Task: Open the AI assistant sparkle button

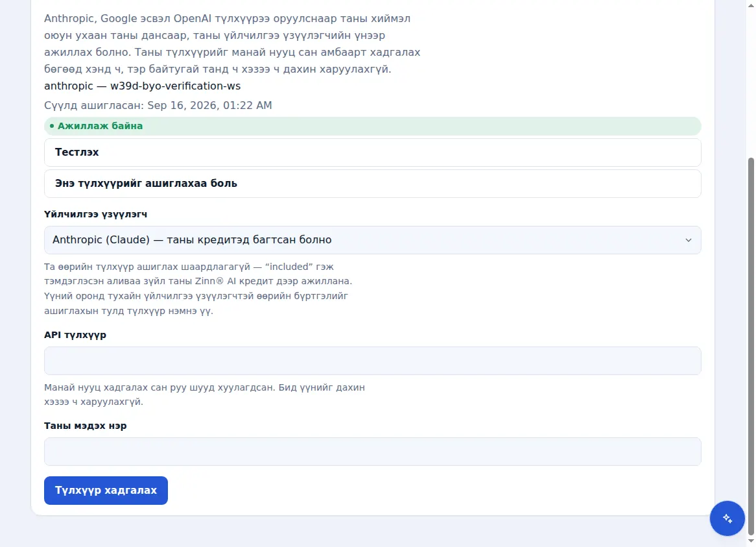Action: tap(727, 518)
